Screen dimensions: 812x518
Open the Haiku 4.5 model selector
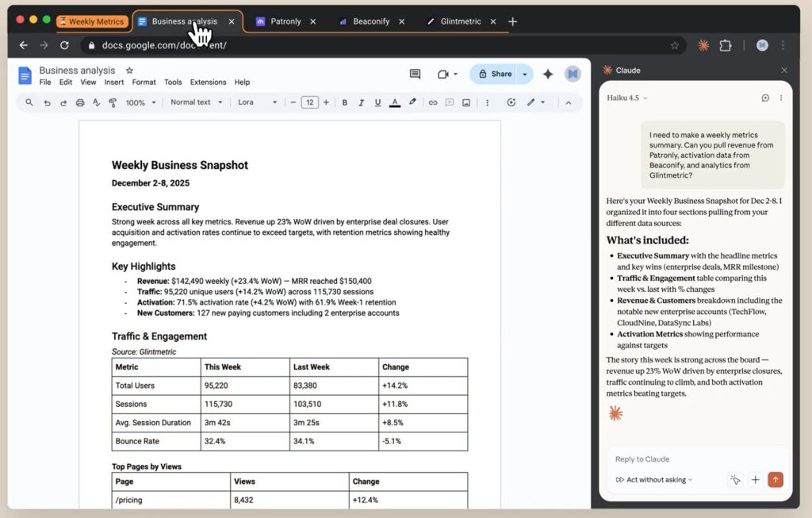(626, 98)
